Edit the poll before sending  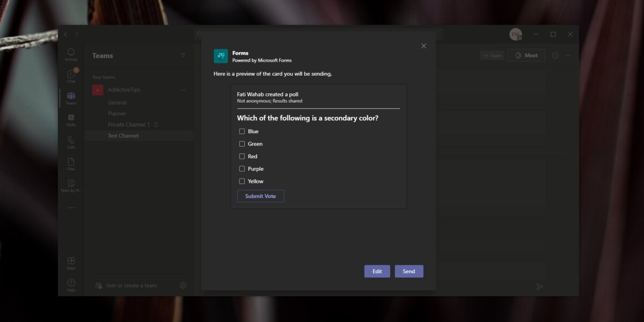[x=377, y=271]
